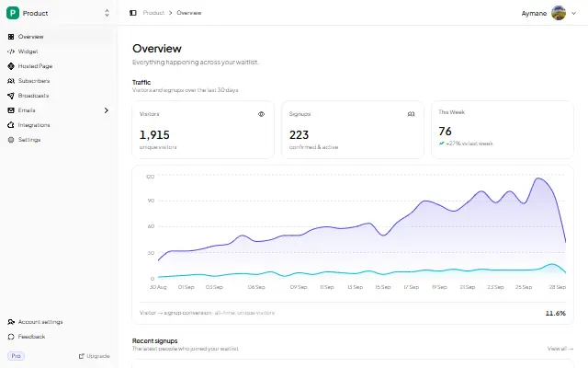This screenshot has width=588, height=368.
Task: Click the Emails envelope icon
Action: click(x=11, y=110)
